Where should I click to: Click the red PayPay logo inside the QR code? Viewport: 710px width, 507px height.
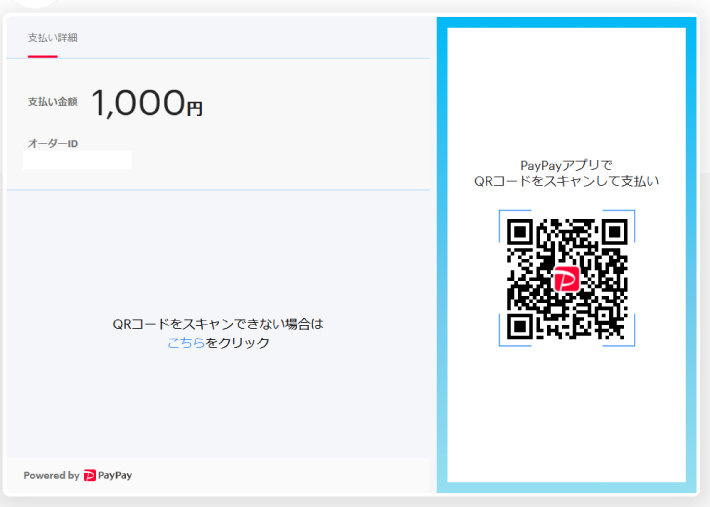[x=566, y=279]
